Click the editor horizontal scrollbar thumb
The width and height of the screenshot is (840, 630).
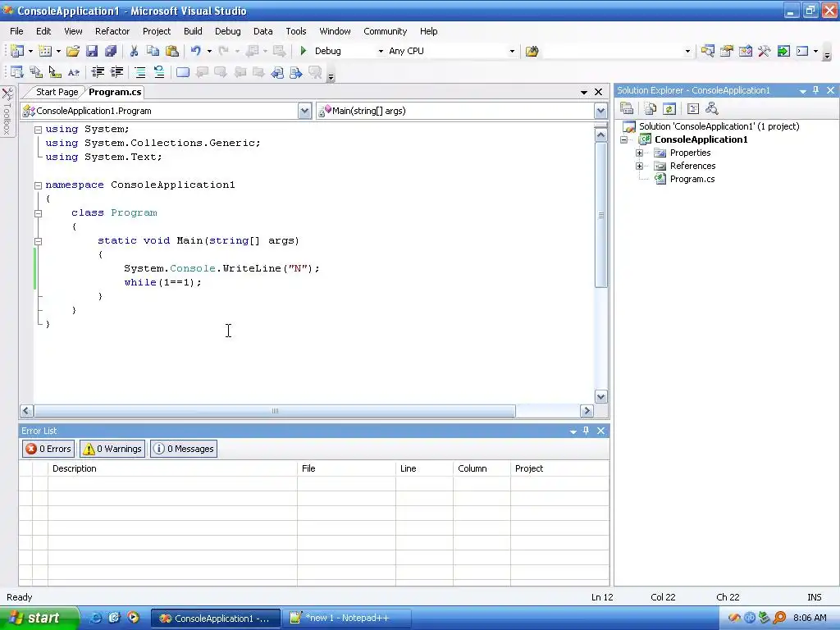[x=275, y=411]
